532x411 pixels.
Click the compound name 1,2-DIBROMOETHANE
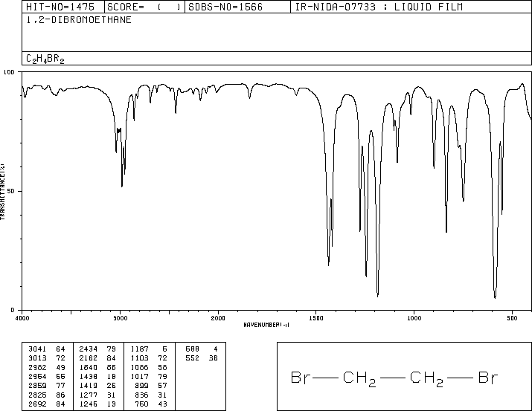point(79,20)
